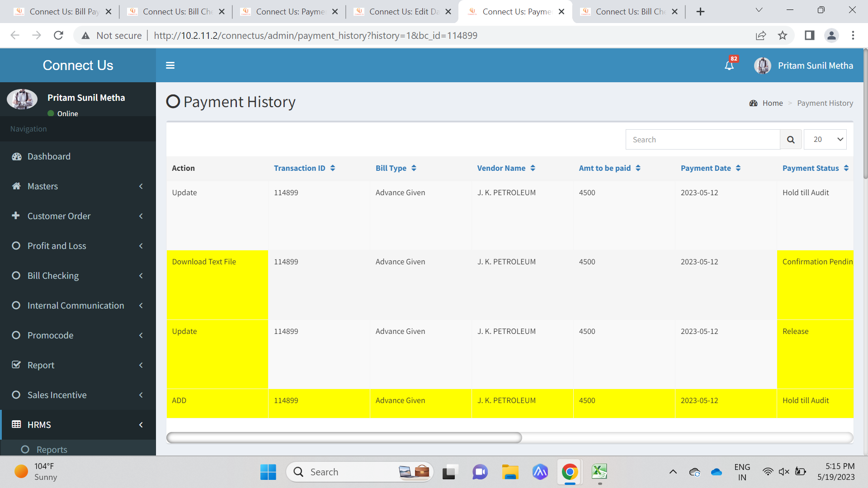Open the tab search chevron
Screen dimensions: 868x488
759,10
